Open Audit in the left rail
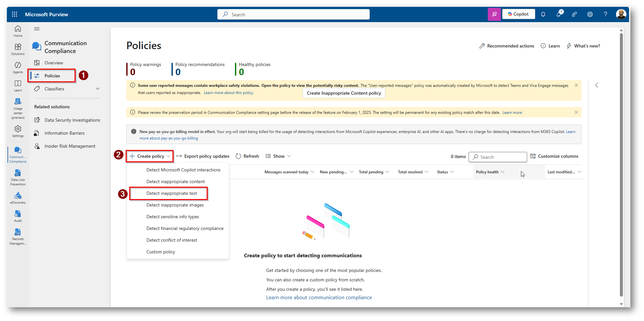 [x=18, y=216]
